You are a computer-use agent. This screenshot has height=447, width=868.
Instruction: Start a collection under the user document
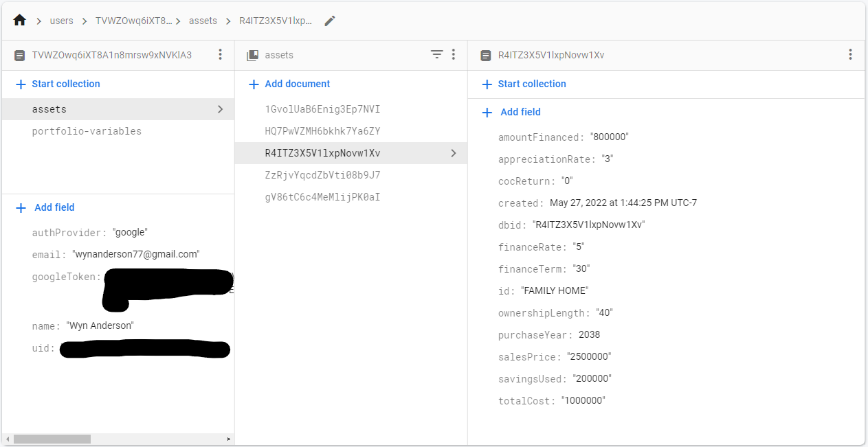click(58, 84)
